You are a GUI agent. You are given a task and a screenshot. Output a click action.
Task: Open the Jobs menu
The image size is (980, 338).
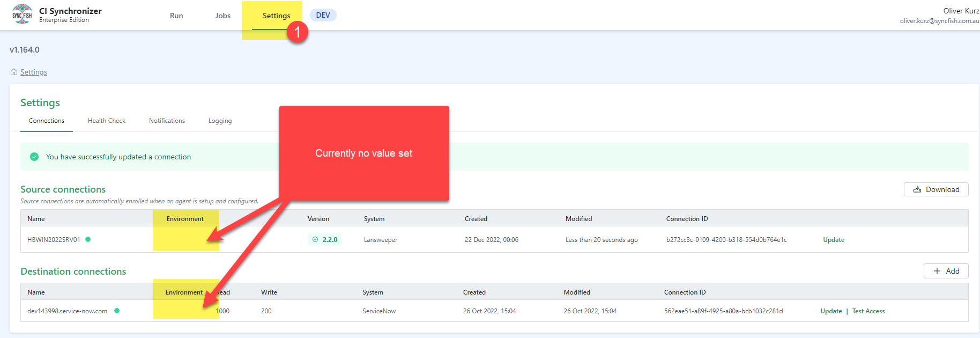tap(223, 16)
